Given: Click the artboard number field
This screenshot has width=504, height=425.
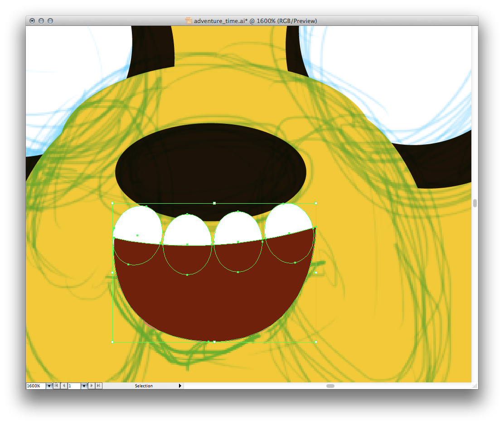Looking at the screenshot, I should 74,386.
